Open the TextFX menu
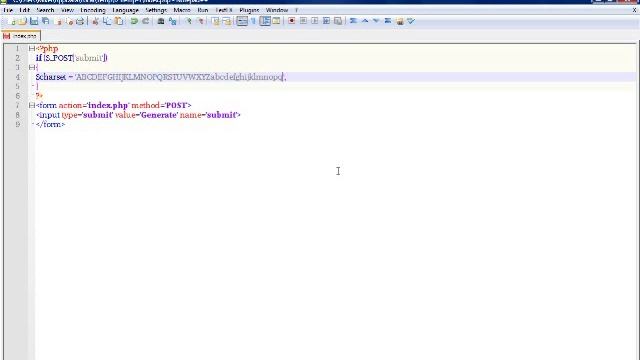 tap(224, 10)
